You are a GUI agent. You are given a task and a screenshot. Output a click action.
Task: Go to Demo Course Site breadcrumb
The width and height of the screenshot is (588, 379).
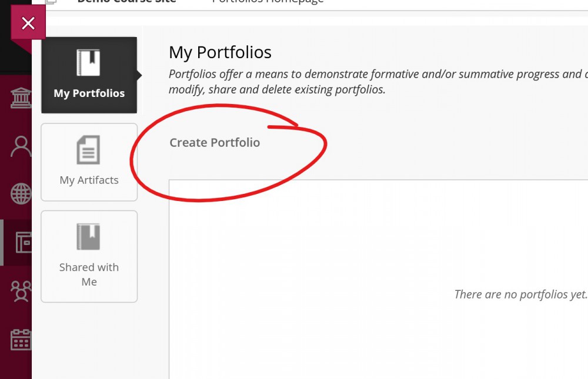126,2
